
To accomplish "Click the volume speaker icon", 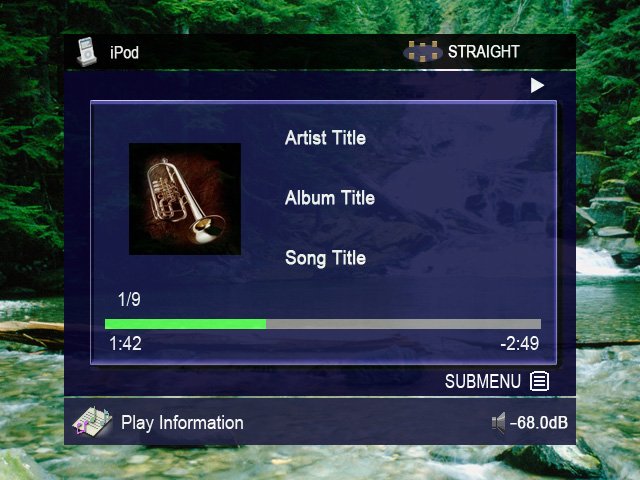I will coord(498,422).
